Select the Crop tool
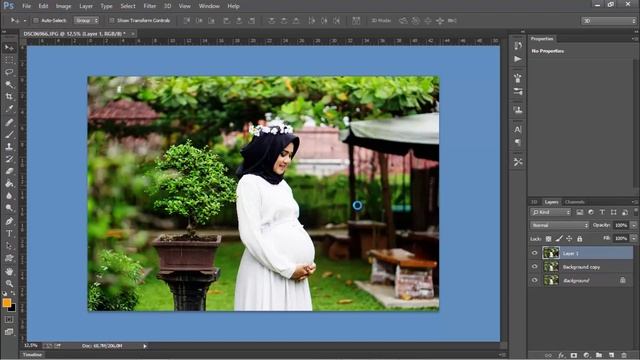This screenshot has height=360, width=640. coord(9,97)
